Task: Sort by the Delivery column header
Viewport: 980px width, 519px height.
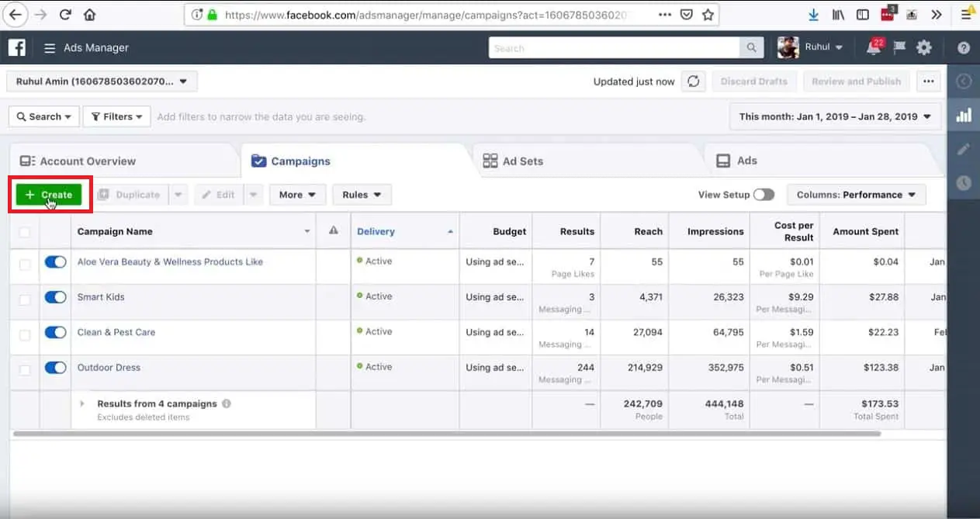Action: pyautogui.click(x=404, y=231)
